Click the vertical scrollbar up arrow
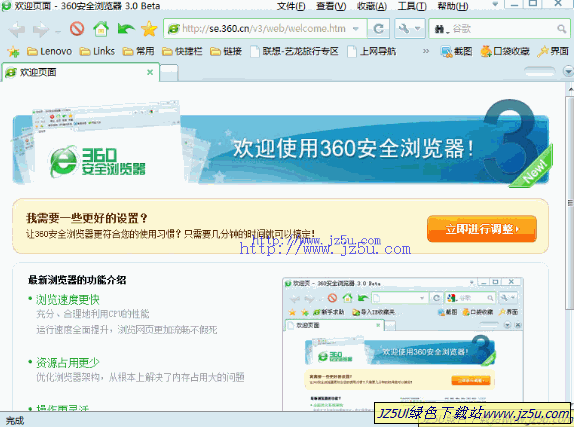 [570, 89]
